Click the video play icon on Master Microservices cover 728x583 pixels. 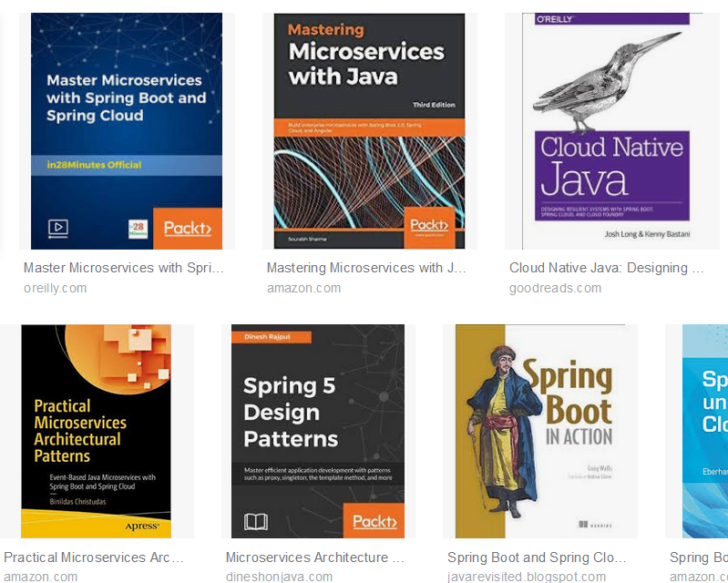pos(58,229)
